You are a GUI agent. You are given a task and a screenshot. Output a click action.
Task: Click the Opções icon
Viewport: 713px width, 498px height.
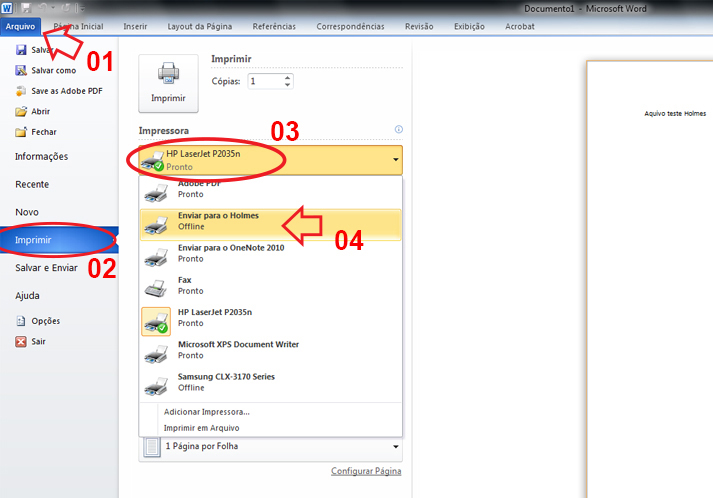[21, 321]
